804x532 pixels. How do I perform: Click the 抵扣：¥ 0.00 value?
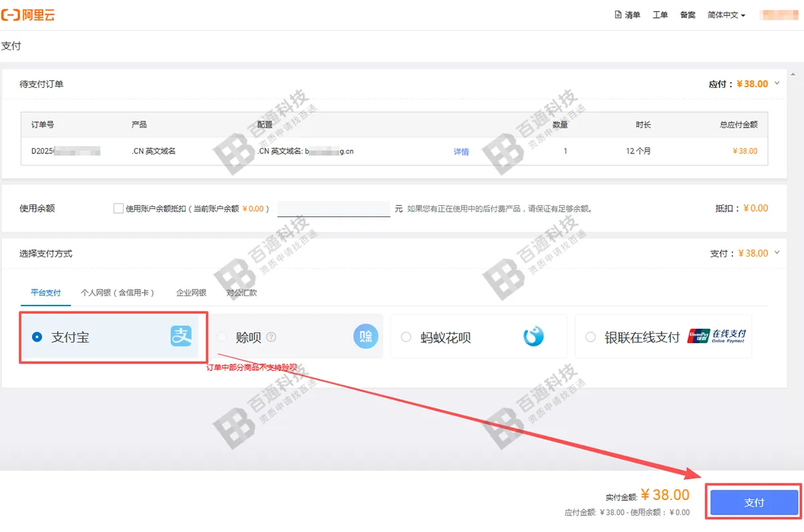coord(742,208)
